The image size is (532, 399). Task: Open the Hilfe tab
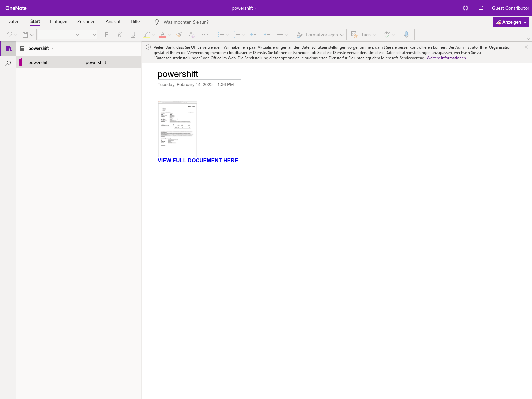tap(135, 21)
